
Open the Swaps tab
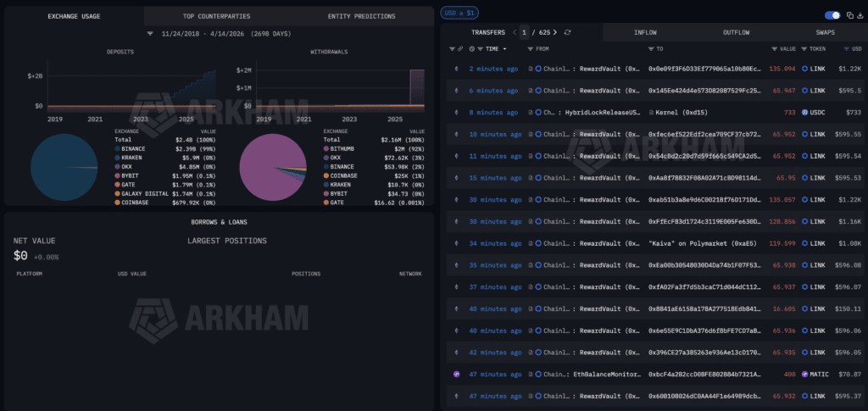825,33
